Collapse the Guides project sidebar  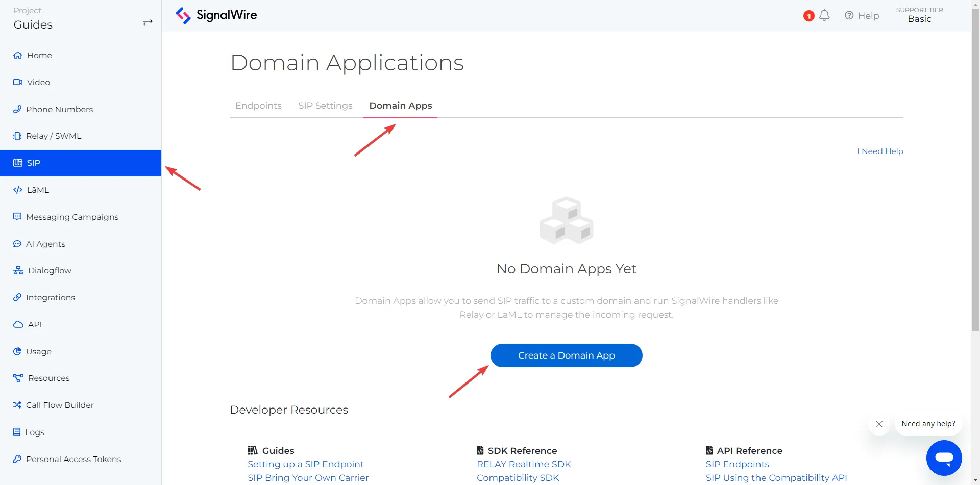[x=148, y=22]
